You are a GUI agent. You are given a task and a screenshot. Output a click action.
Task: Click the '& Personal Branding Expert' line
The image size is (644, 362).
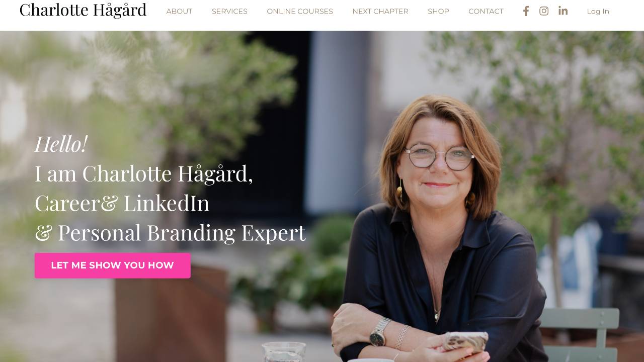click(170, 233)
